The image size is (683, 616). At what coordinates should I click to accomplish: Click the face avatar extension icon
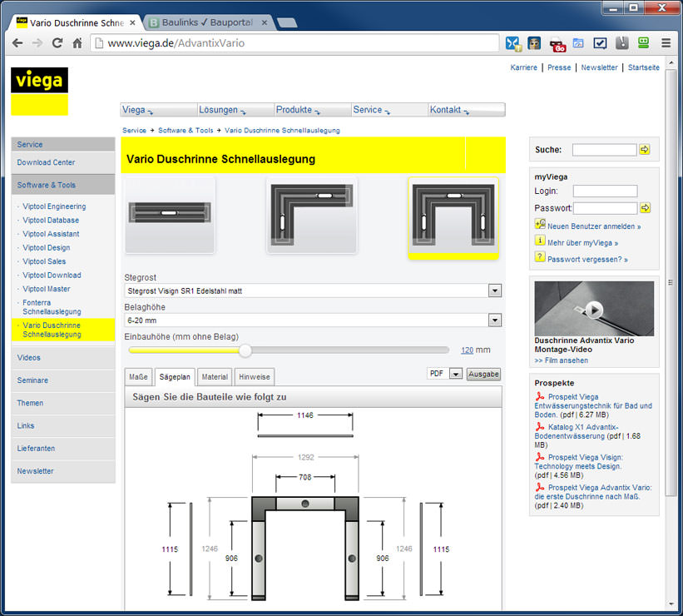[x=534, y=42]
